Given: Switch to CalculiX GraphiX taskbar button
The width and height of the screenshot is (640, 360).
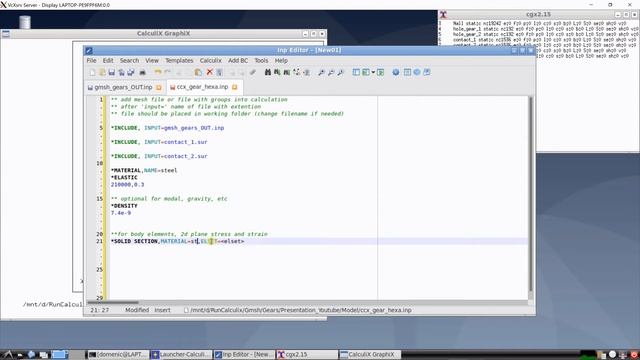Looking at the screenshot, I should pyautogui.click(x=370, y=354).
